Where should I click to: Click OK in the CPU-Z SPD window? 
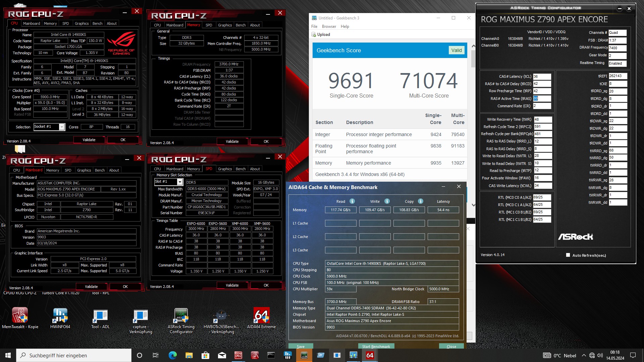[x=266, y=285]
